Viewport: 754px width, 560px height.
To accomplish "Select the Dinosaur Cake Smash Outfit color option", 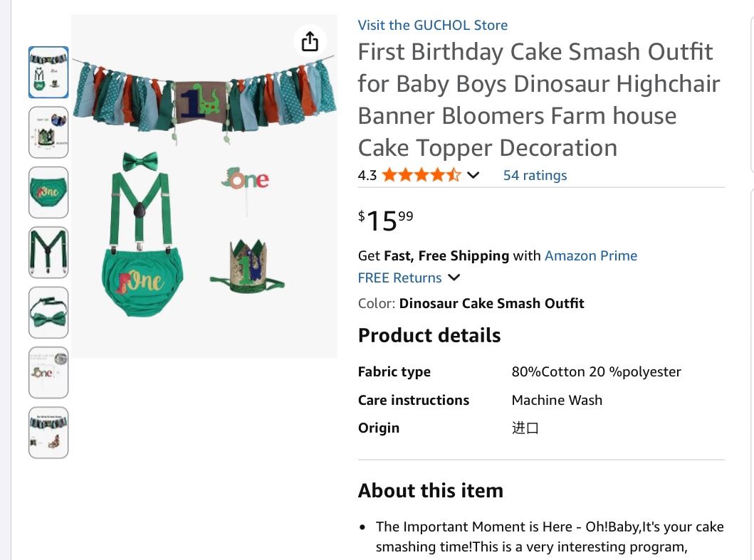I will pos(491,303).
